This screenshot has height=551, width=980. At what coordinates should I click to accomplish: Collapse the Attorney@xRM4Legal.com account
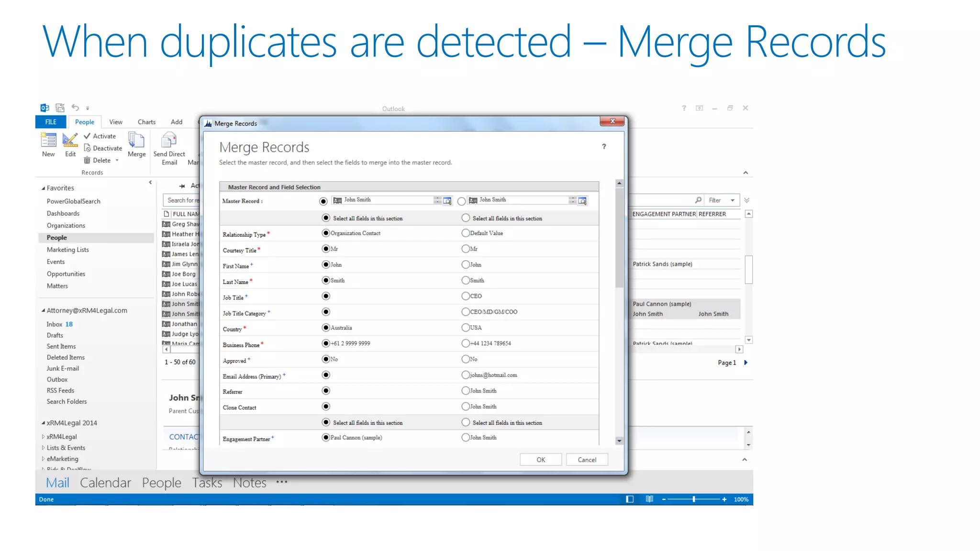43,311
